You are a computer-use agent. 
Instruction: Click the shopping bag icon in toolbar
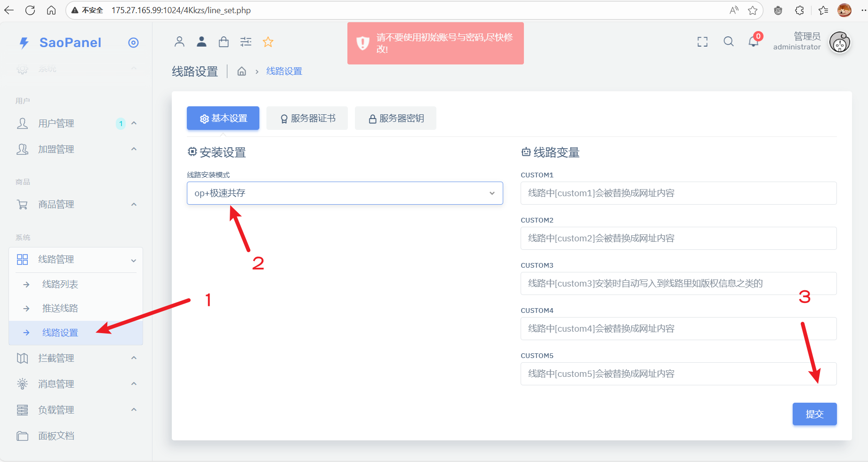(x=224, y=42)
